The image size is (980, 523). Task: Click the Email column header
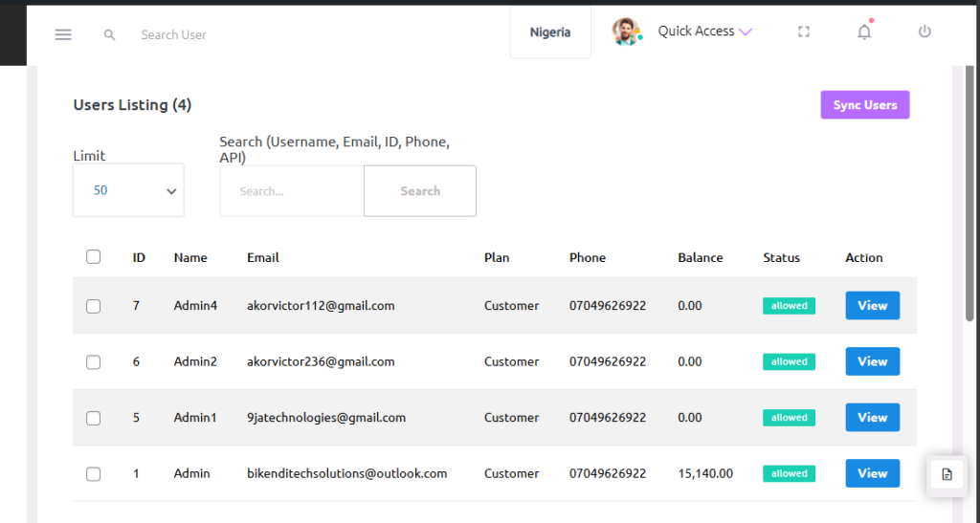coord(263,257)
